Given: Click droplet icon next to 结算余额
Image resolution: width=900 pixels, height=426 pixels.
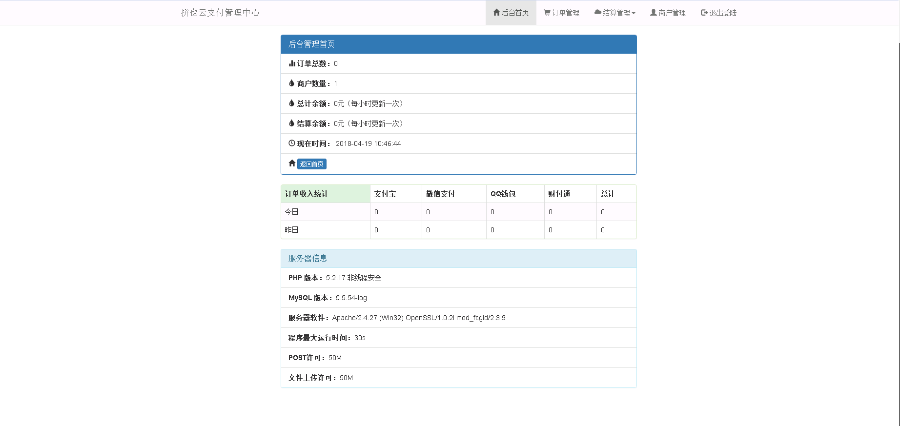Looking at the screenshot, I should [292, 123].
